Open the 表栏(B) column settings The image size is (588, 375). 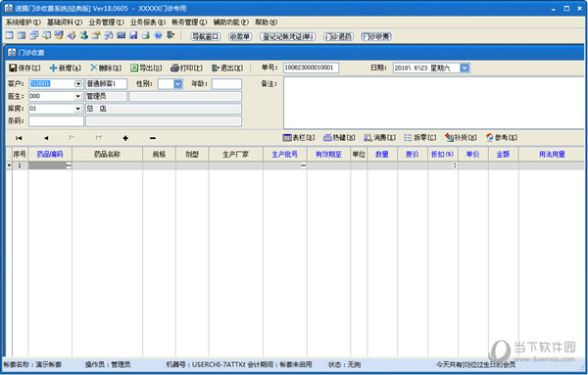[x=299, y=137]
